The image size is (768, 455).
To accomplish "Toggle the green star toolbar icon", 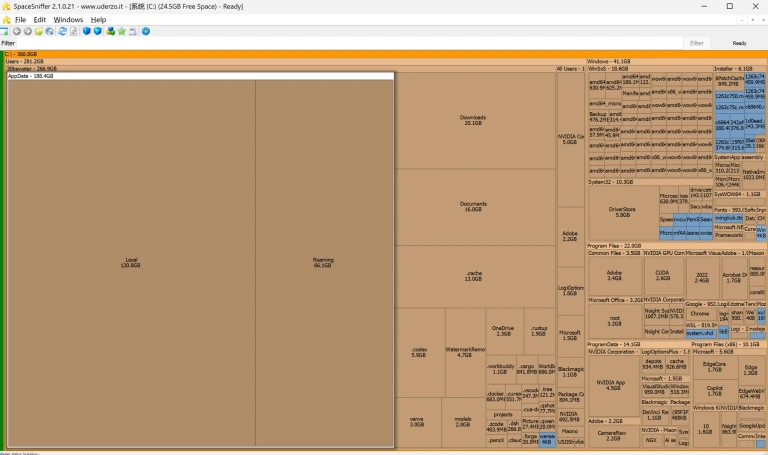I will (x=121, y=31).
